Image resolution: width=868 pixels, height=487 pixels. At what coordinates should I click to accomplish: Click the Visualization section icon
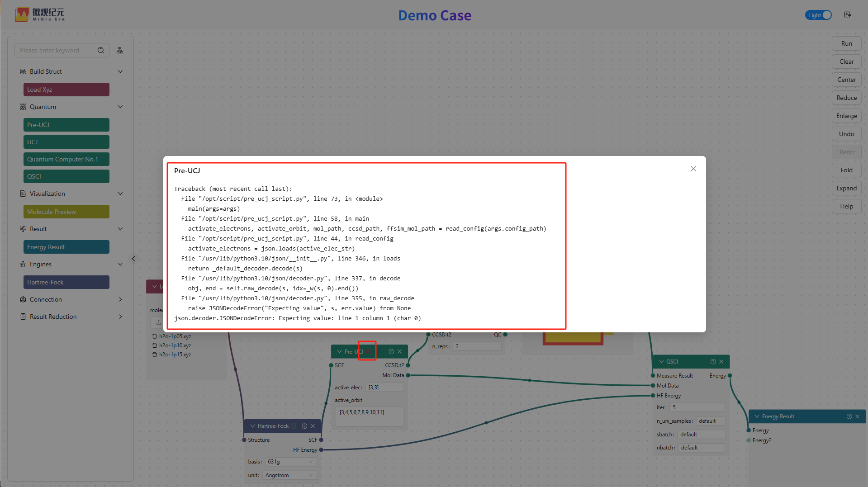point(23,194)
